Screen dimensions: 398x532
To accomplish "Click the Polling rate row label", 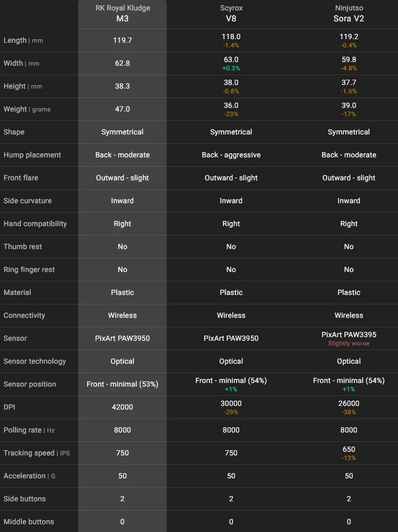I will pyautogui.click(x=22, y=430).
